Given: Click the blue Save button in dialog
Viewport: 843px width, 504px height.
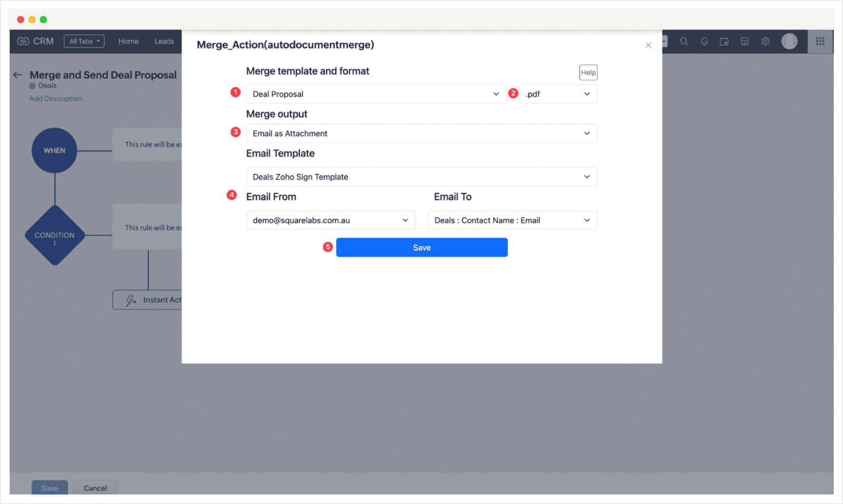Looking at the screenshot, I should tap(422, 248).
